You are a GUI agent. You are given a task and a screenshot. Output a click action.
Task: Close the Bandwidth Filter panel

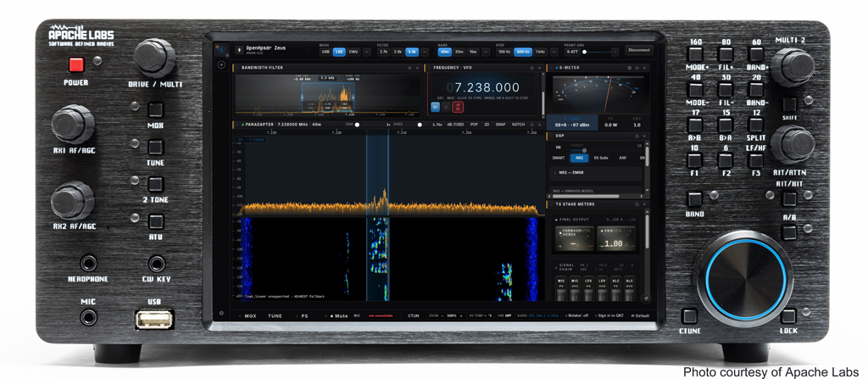417,68
